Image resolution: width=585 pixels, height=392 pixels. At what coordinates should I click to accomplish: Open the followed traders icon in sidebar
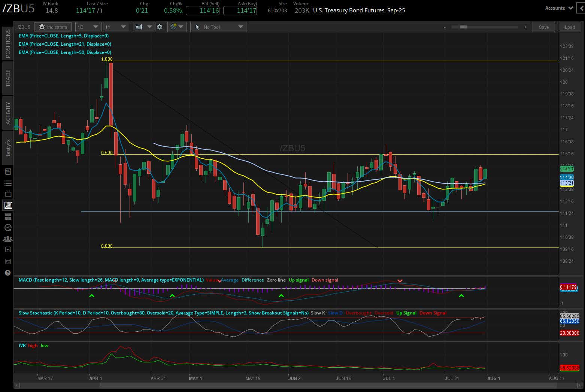coord(7,238)
